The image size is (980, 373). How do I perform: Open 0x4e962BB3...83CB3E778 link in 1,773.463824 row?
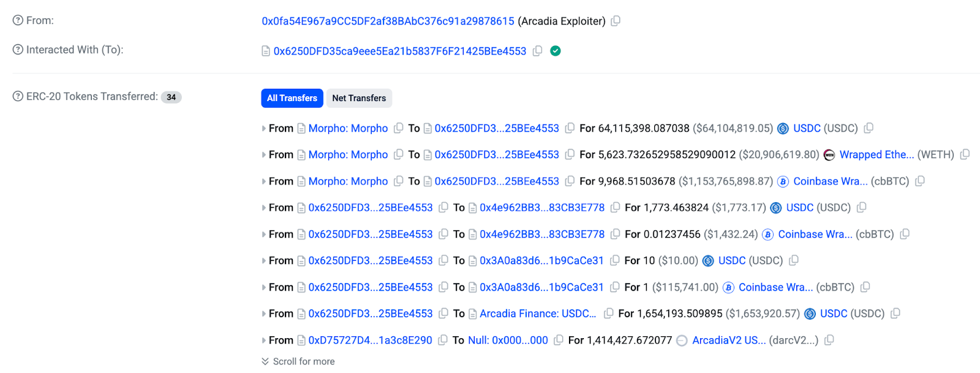coord(542,208)
